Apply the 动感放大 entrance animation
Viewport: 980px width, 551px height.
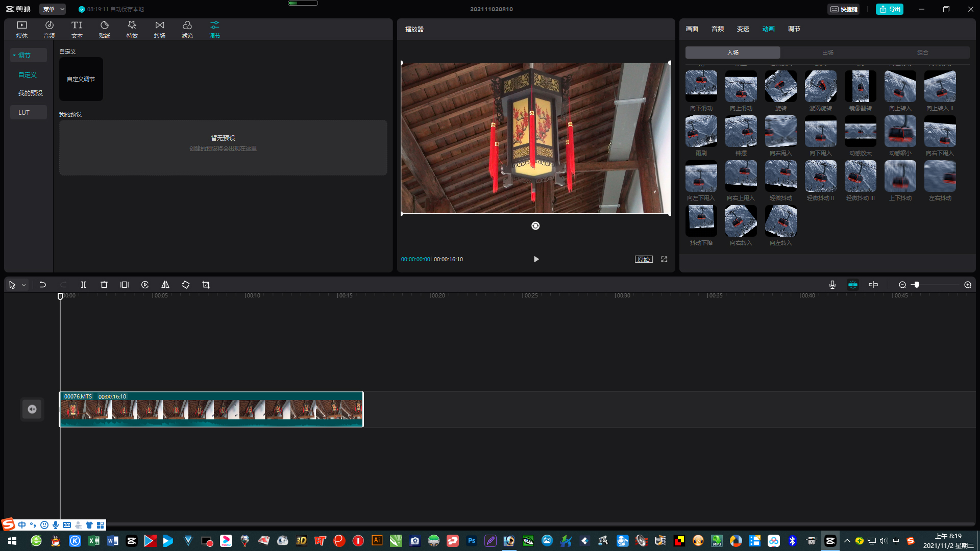click(x=861, y=131)
